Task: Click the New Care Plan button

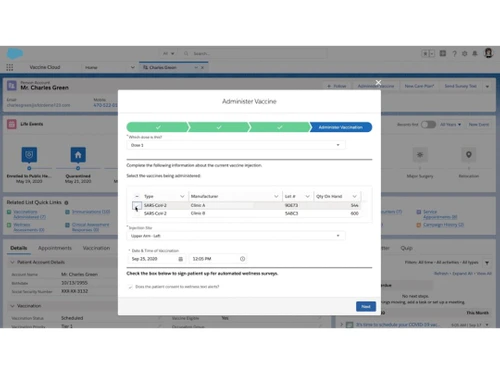Action: point(419,86)
